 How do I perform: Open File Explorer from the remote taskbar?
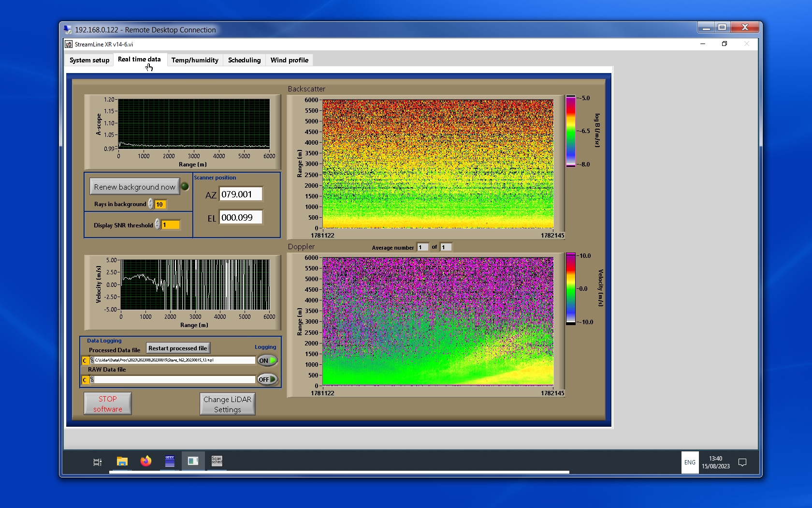(122, 462)
